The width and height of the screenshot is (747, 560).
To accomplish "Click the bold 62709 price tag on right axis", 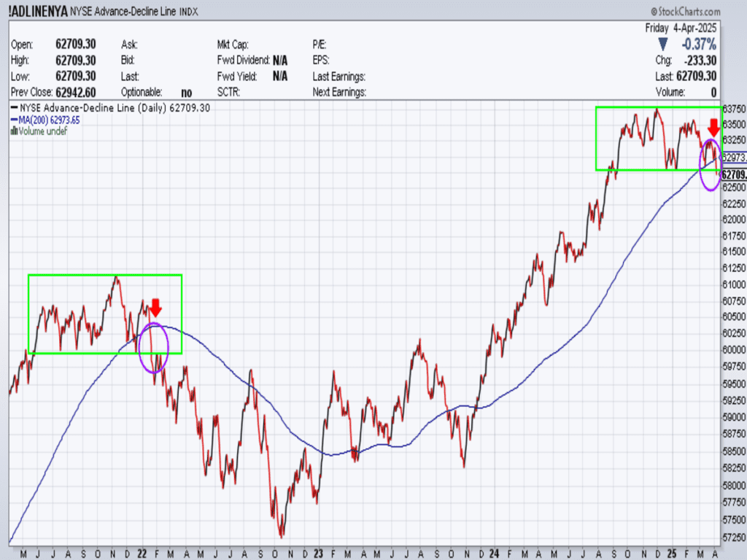I will coord(734,174).
